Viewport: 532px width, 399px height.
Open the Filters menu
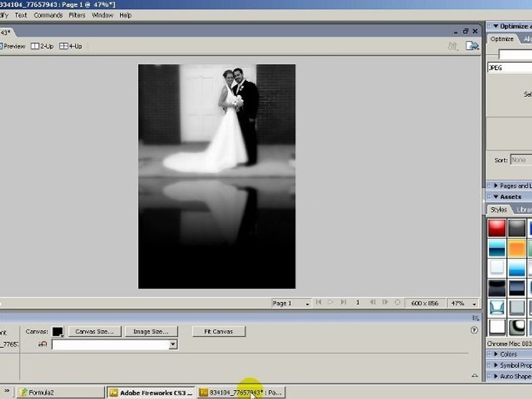77,16
